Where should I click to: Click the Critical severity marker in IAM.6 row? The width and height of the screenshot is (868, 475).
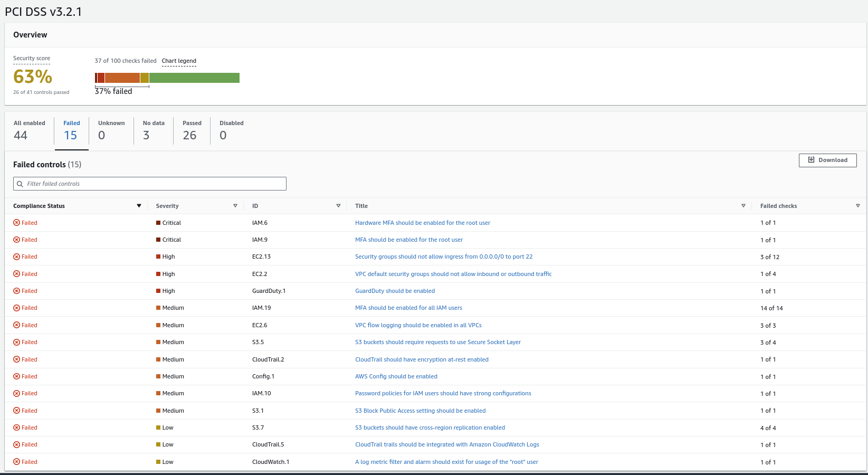(x=158, y=223)
